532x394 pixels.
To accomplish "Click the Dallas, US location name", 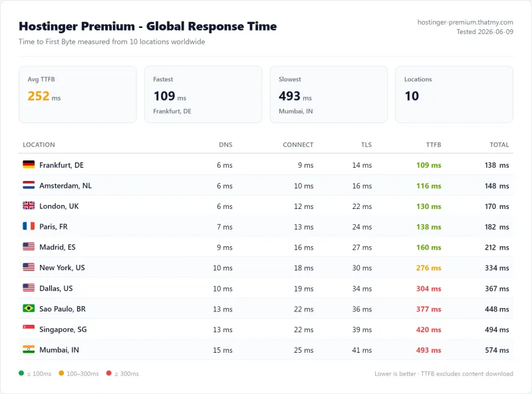I will [x=56, y=288].
